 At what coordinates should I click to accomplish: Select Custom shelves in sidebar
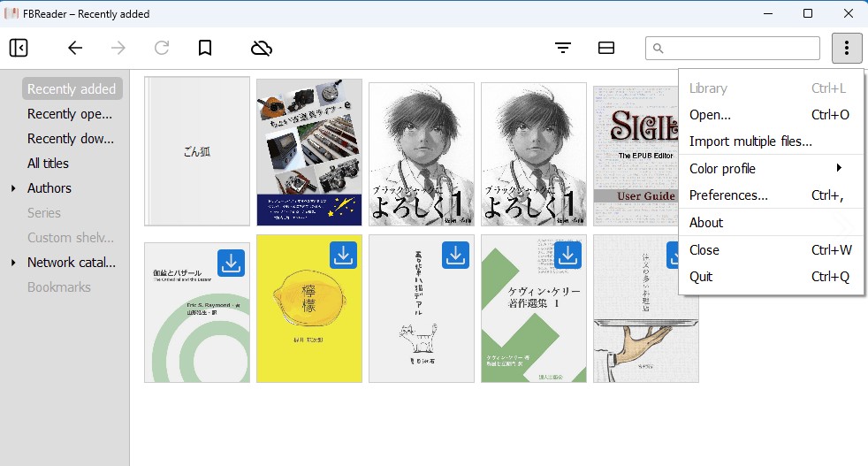(71, 238)
